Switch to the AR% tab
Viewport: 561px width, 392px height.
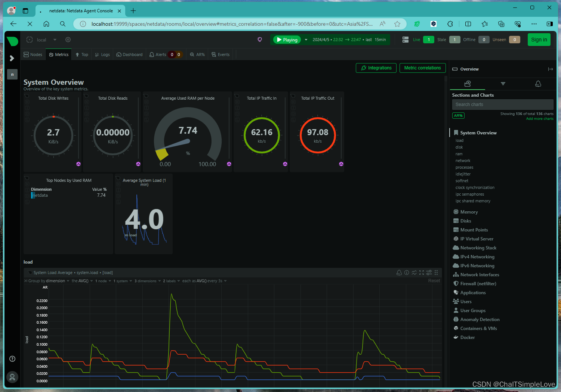tap(197, 55)
